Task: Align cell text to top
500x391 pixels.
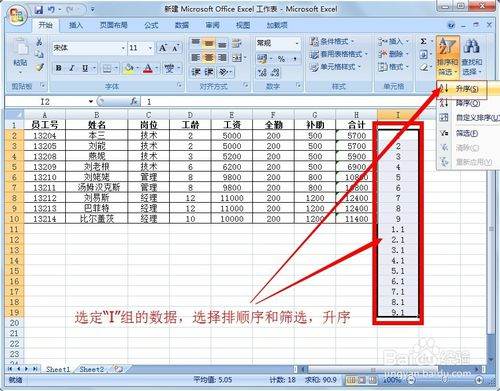Action: 196,43
